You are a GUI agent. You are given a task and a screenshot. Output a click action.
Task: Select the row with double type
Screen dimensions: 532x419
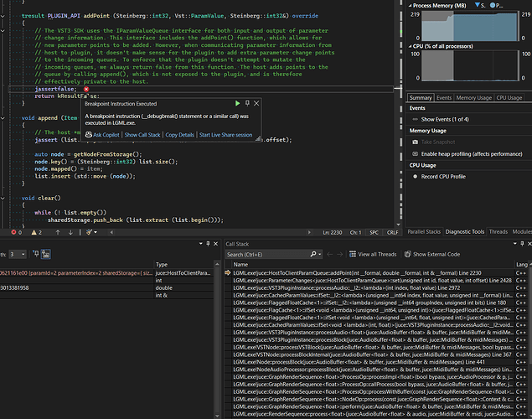point(107,287)
